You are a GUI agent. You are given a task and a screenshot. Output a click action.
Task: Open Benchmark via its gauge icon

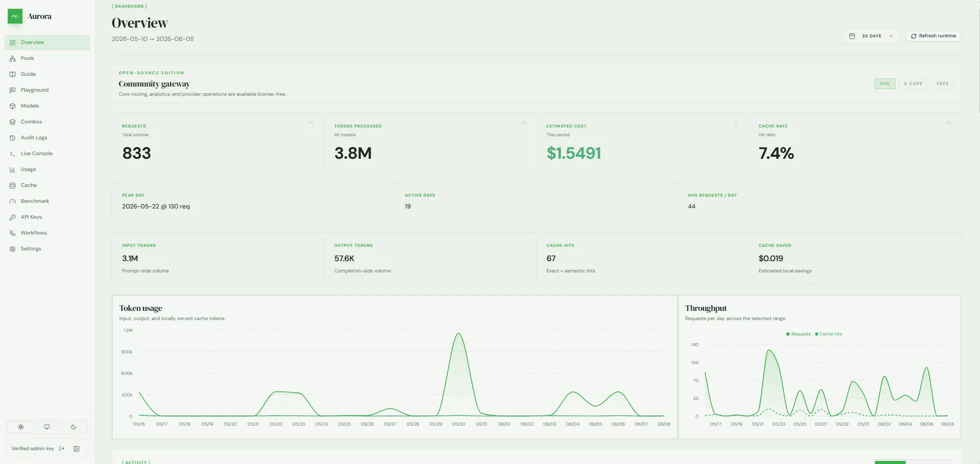pyautogui.click(x=12, y=201)
